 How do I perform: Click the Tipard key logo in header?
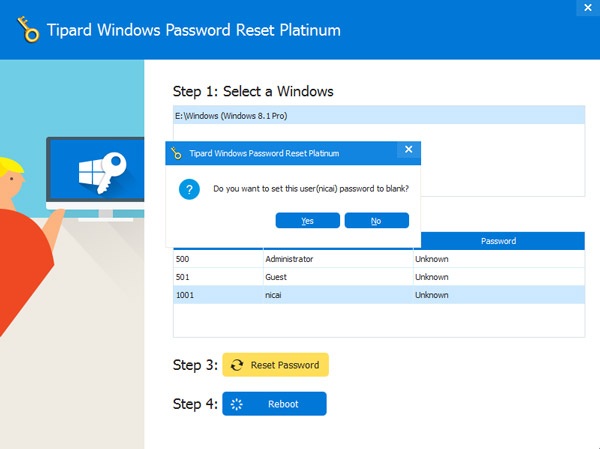point(28,29)
